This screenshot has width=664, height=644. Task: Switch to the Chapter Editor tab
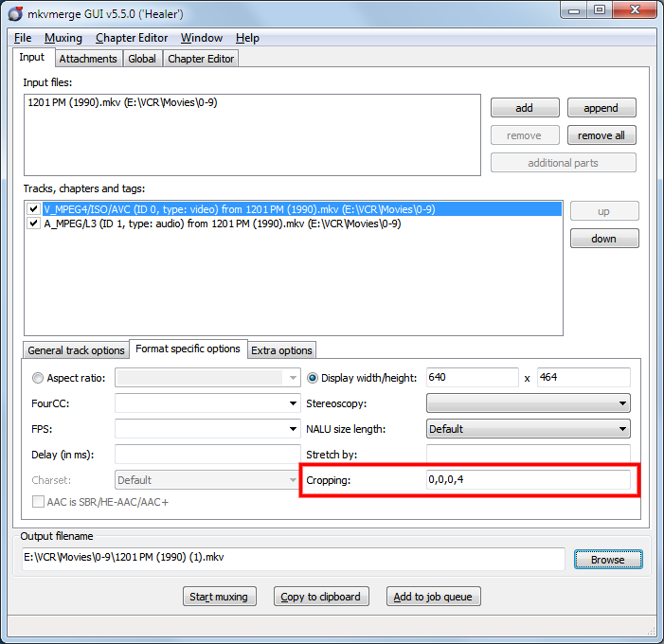click(x=201, y=59)
